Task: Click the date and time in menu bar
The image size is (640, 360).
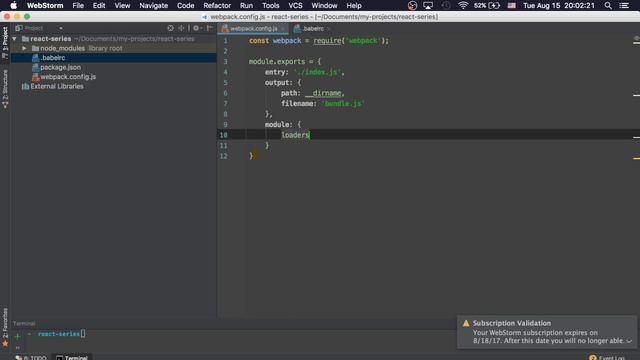Action: (x=559, y=6)
